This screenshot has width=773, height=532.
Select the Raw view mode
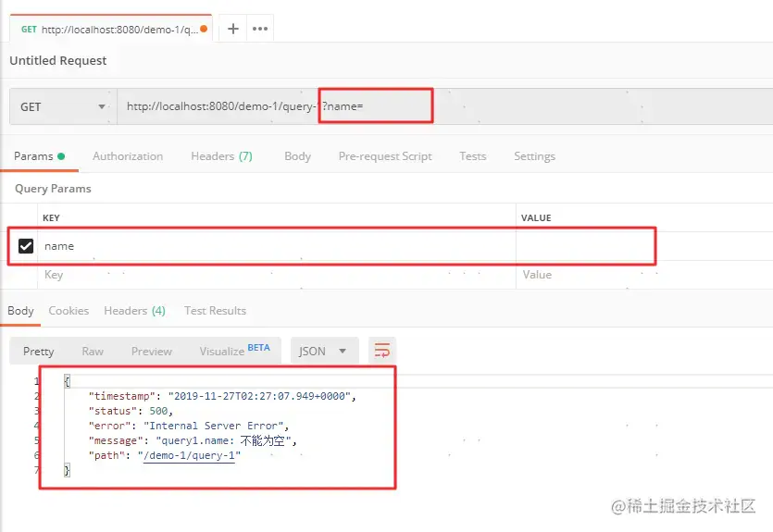click(x=93, y=352)
